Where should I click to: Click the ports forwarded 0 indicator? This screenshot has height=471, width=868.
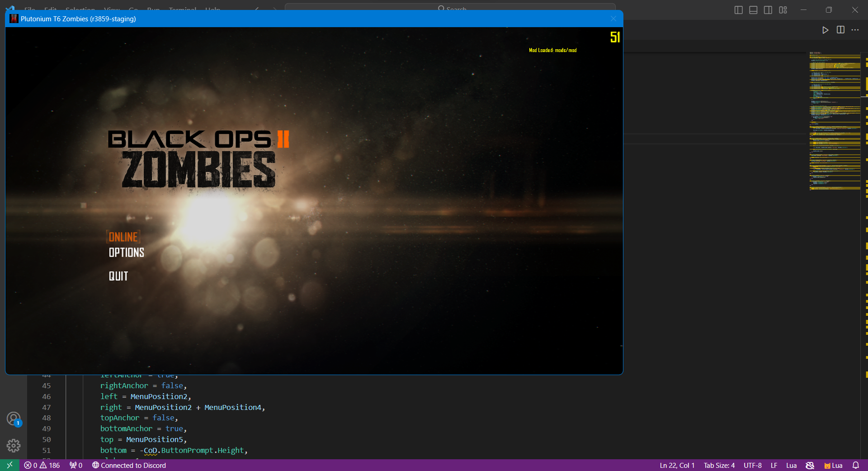[x=76, y=465]
